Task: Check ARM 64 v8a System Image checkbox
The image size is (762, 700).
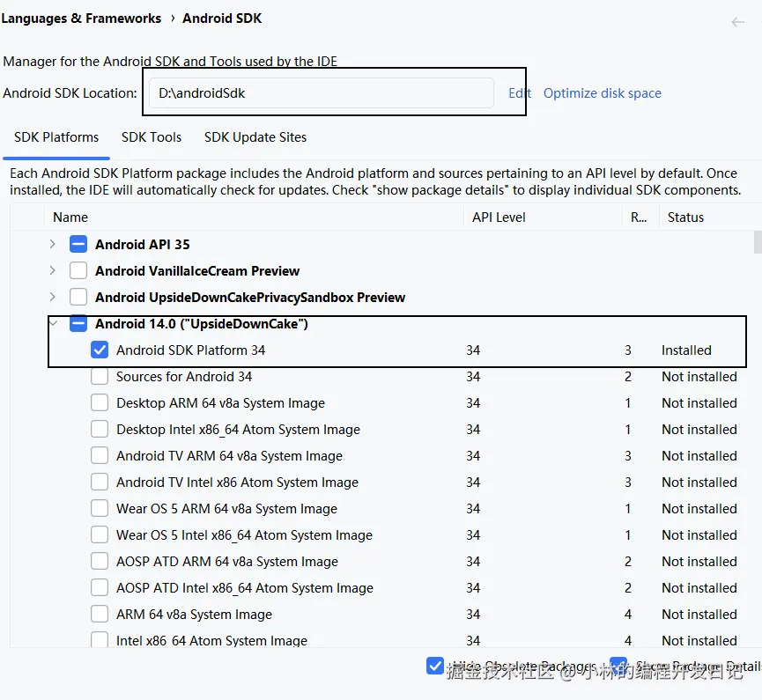Action: pos(100,614)
